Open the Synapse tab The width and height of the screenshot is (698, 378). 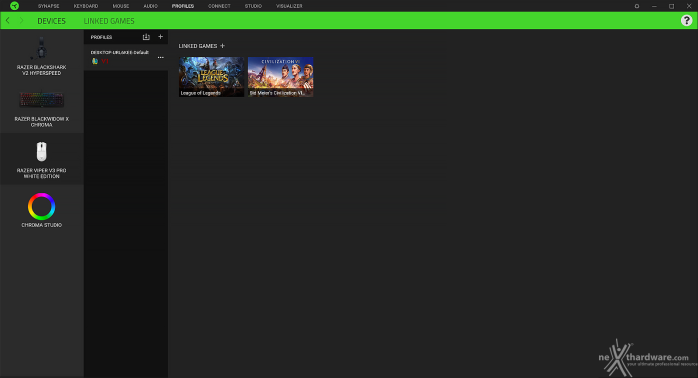click(x=48, y=6)
